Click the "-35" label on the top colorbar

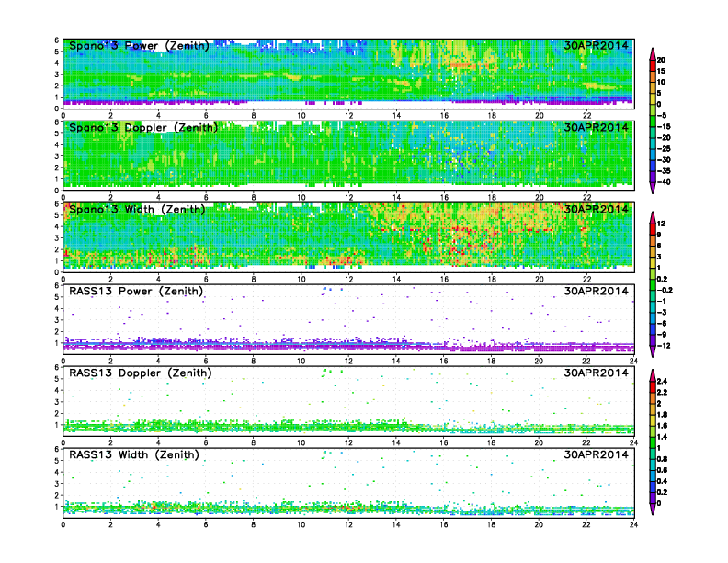[664, 171]
